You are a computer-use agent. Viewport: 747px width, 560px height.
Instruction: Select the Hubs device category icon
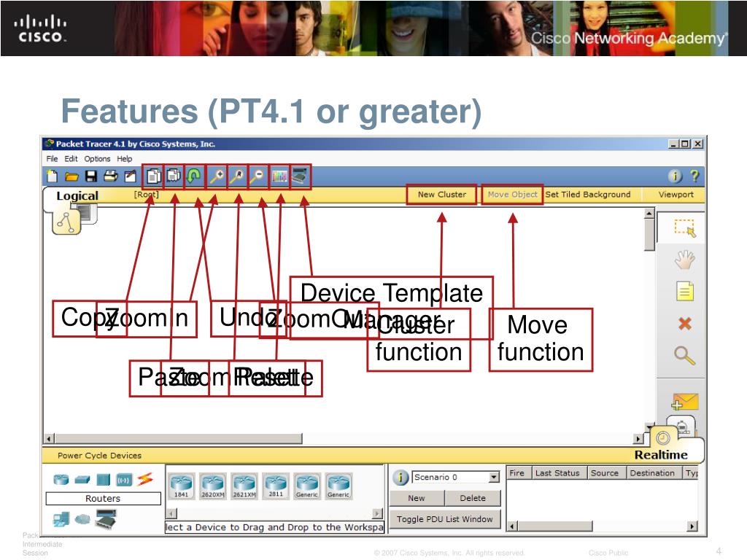[104, 480]
